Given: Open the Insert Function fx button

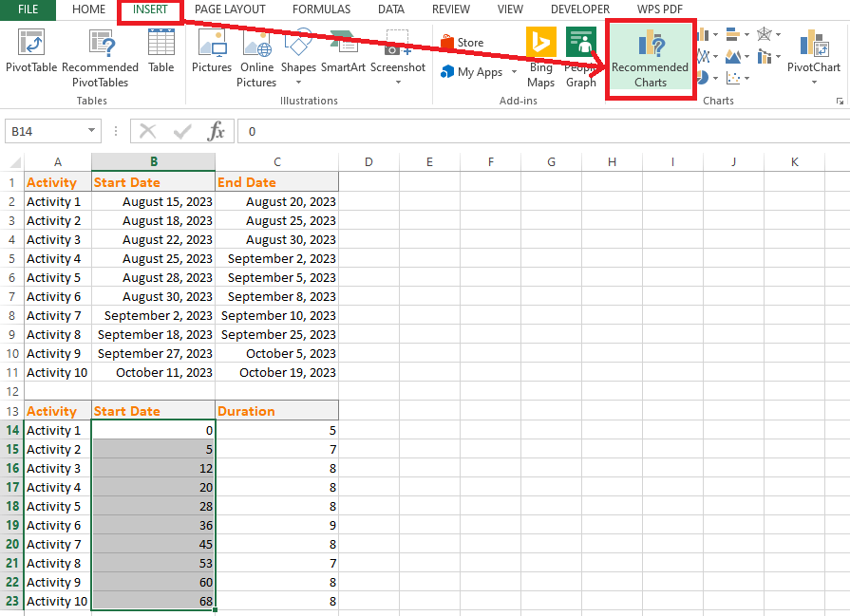Looking at the screenshot, I should click(x=216, y=131).
